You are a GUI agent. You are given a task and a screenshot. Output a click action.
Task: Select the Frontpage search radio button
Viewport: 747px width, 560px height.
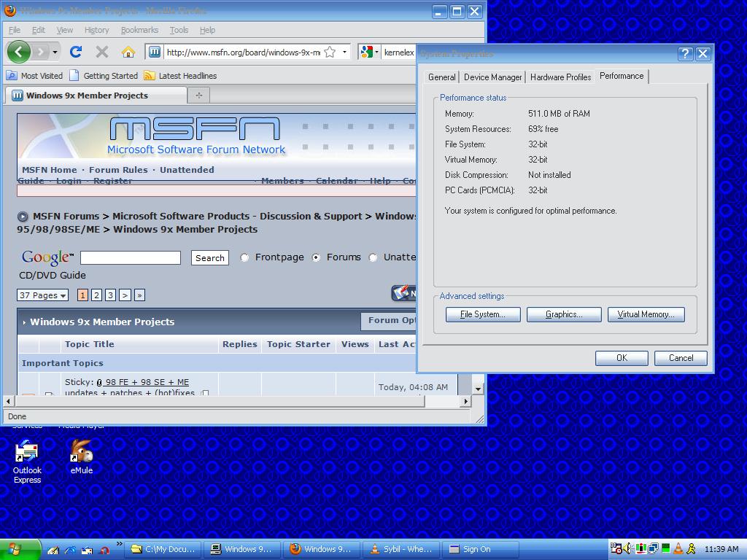coord(244,257)
